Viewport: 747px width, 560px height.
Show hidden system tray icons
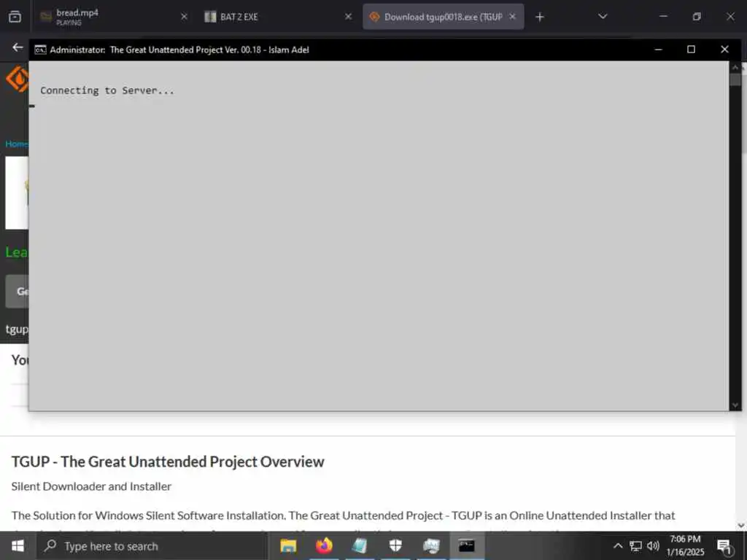click(618, 545)
